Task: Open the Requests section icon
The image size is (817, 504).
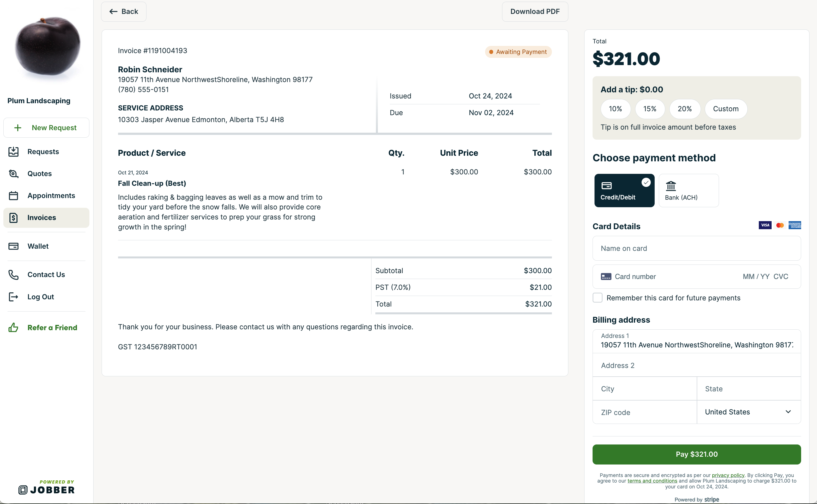Action: pos(13,151)
